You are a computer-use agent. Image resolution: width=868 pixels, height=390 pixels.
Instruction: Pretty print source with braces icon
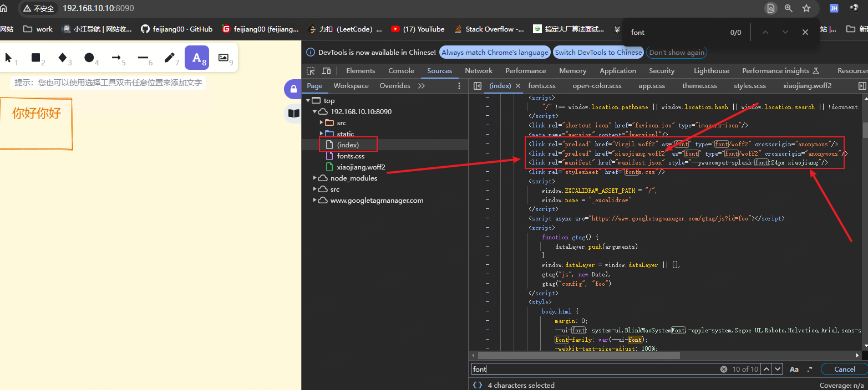[477, 385]
